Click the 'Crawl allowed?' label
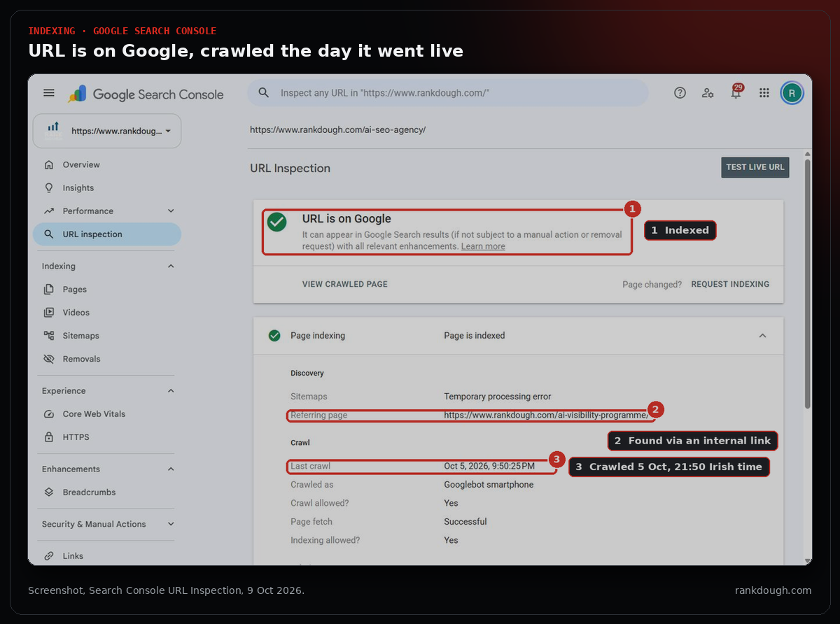 [320, 504]
